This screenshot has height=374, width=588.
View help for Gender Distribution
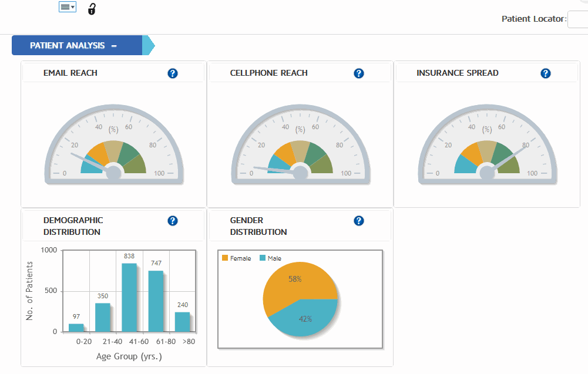(359, 221)
